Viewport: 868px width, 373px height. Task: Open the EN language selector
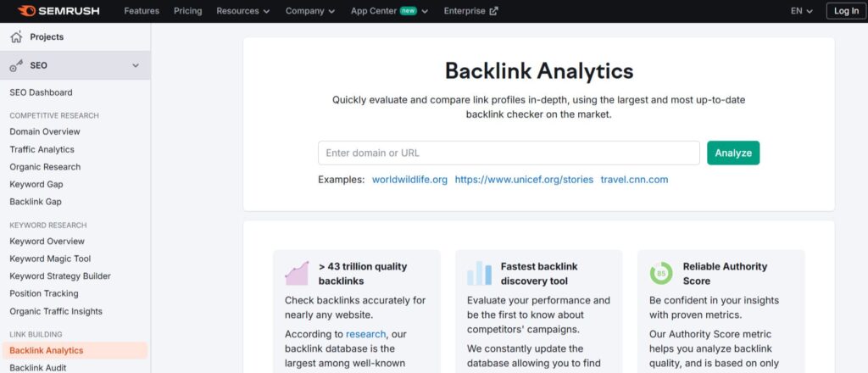[802, 11]
